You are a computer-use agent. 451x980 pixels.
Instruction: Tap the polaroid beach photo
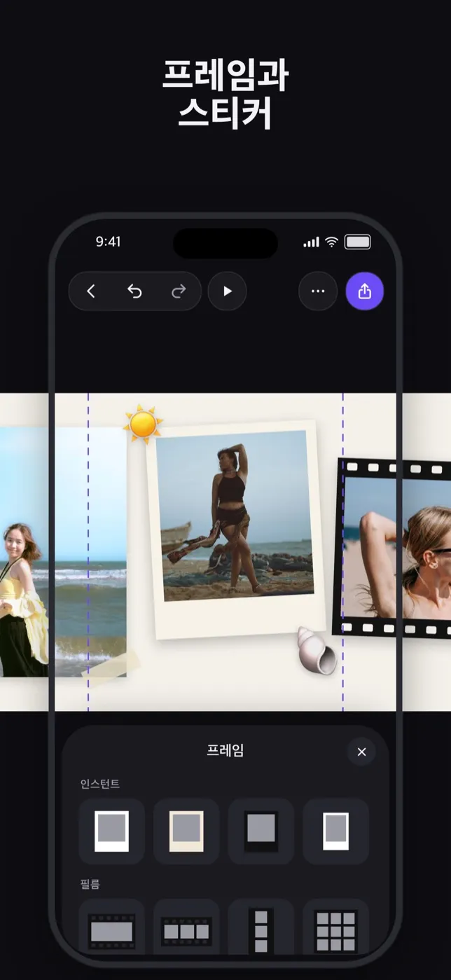(x=235, y=529)
